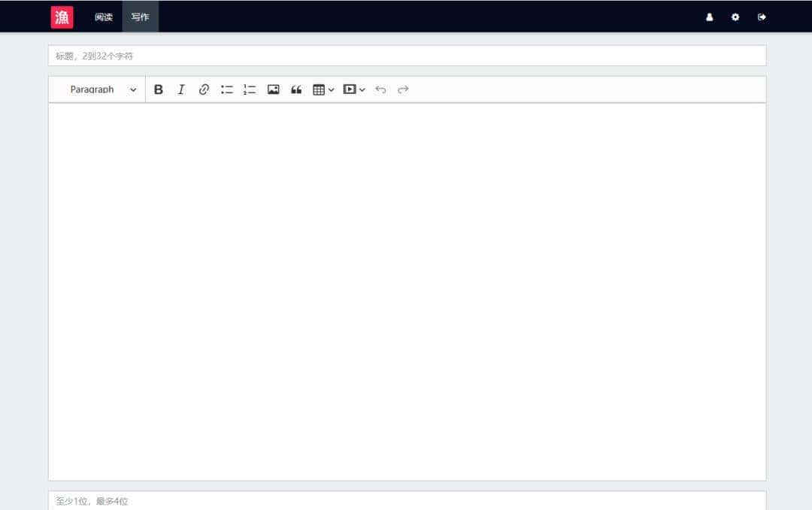Switch to the 写作 tab
Viewport: 812px width, 510px height.
pyautogui.click(x=140, y=17)
